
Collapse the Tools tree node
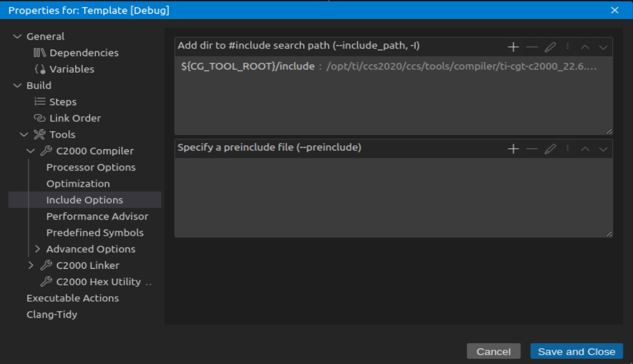[24, 134]
